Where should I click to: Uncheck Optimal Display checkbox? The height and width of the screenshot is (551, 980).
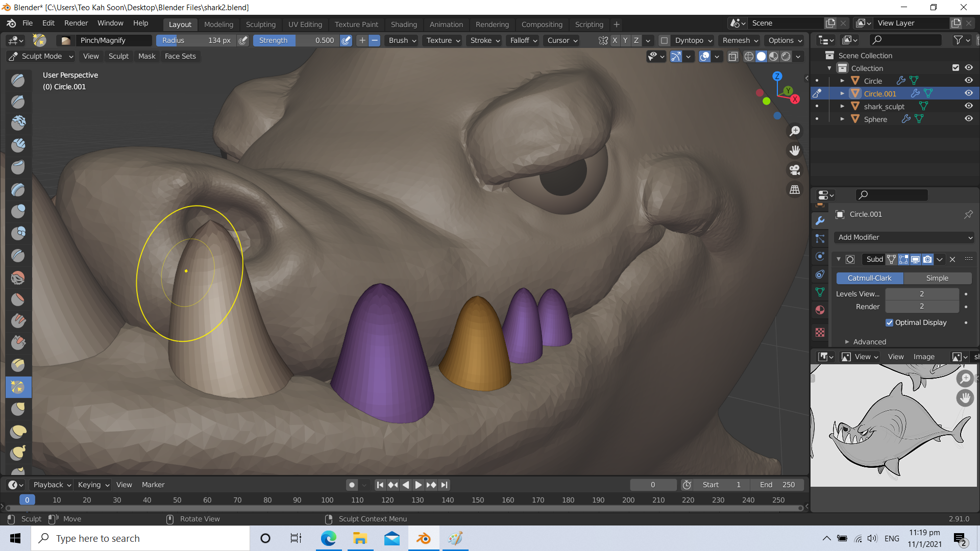click(889, 322)
